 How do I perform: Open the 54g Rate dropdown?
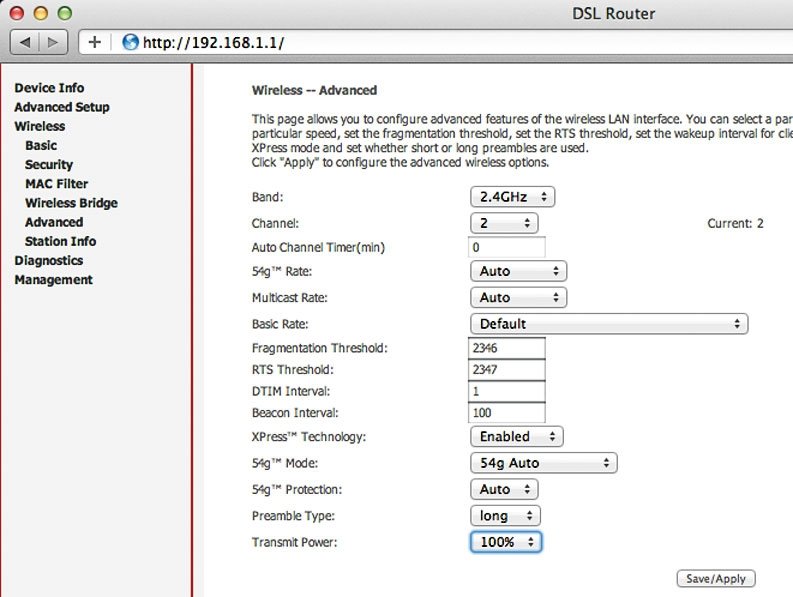tap(518, 271)
